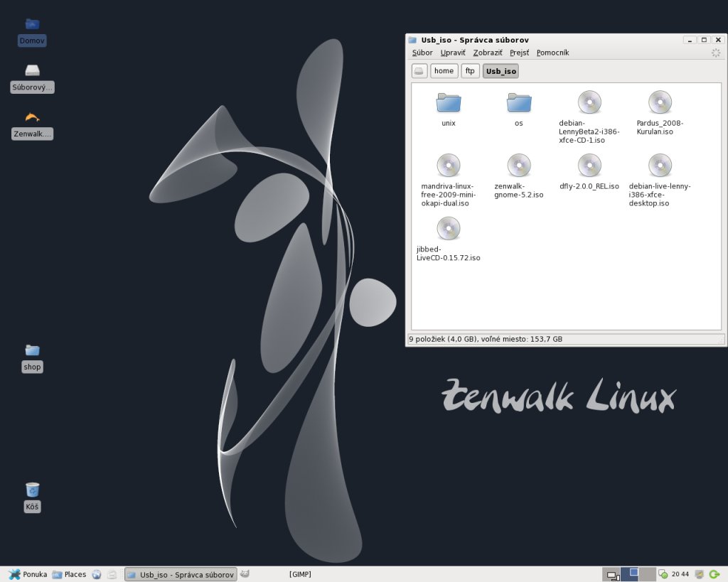Click the window menu icon in title bar
The image size is (728, 582).
[x=412, y=40]
